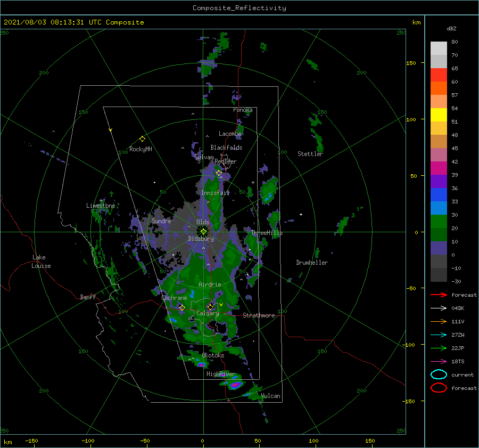The width and height of the screenshot is (479, 448).
Task: Click the HighRiver label
Action: [220, 374]
